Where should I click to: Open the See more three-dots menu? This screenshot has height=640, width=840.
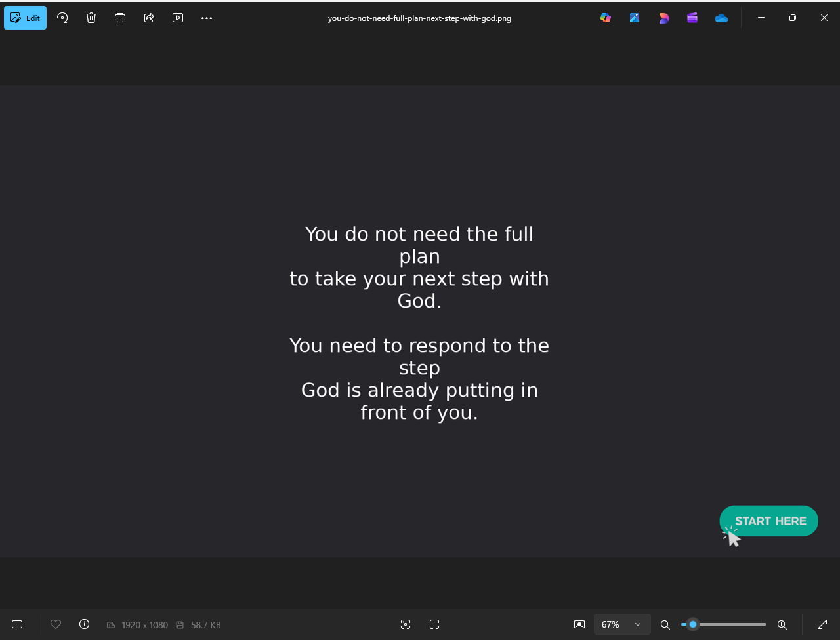pyautogui.click(x=207, y=18)
